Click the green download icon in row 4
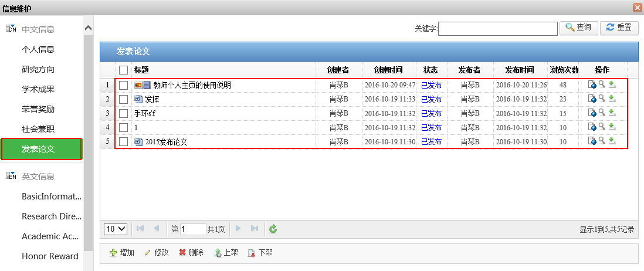 [612, 127]
